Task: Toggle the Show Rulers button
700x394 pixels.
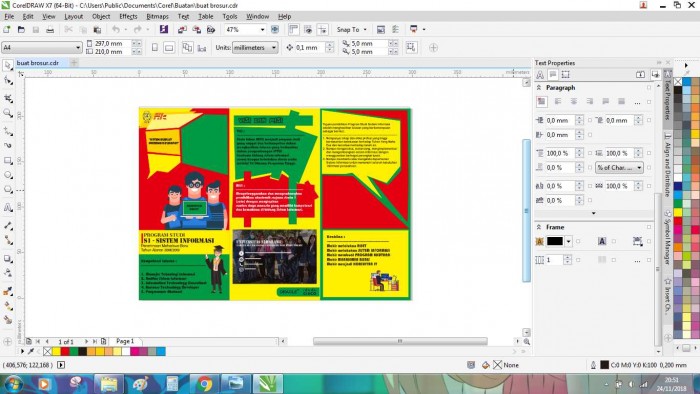Action: pos(293,29)
